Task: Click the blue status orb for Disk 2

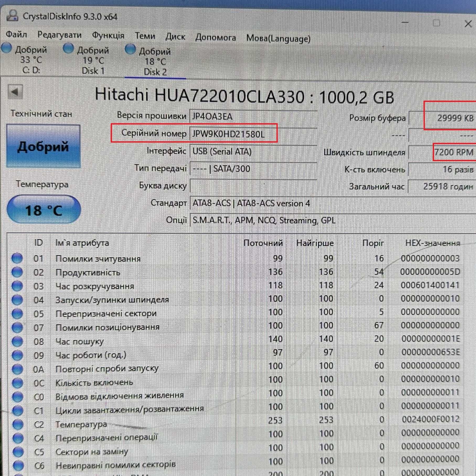Action: tap(130, 50)
